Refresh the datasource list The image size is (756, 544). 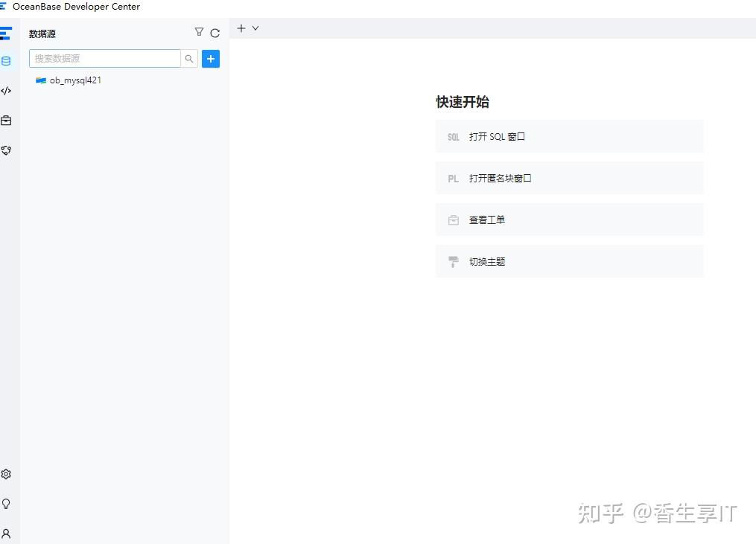[215, 33]
